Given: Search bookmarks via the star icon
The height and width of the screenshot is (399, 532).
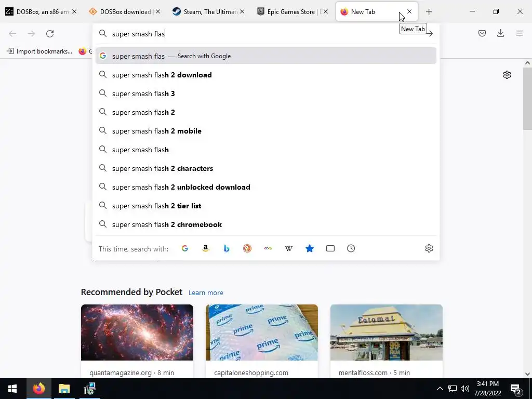Looking at the screenshot, I should (310, 249).
